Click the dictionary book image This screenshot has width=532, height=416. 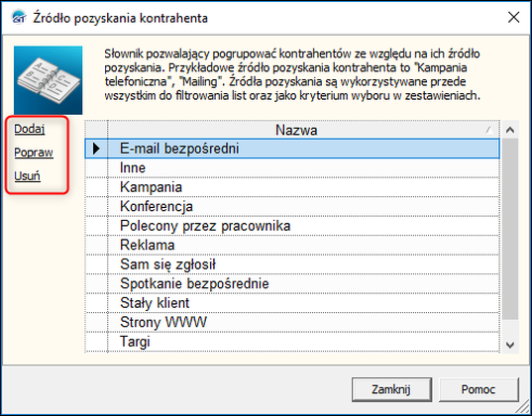click(x=49, y=80)
